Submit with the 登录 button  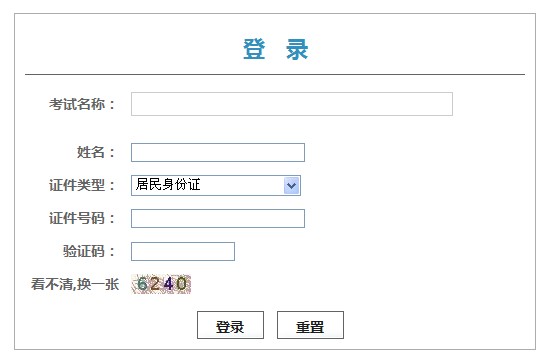[230, 325]
